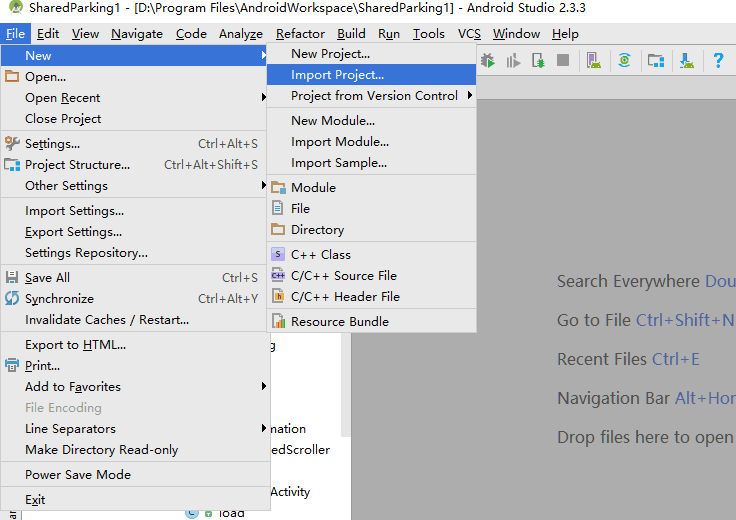736x520 pixels.
Task: Click the floppy disk Save All icon
Action: tap(12, 277)
